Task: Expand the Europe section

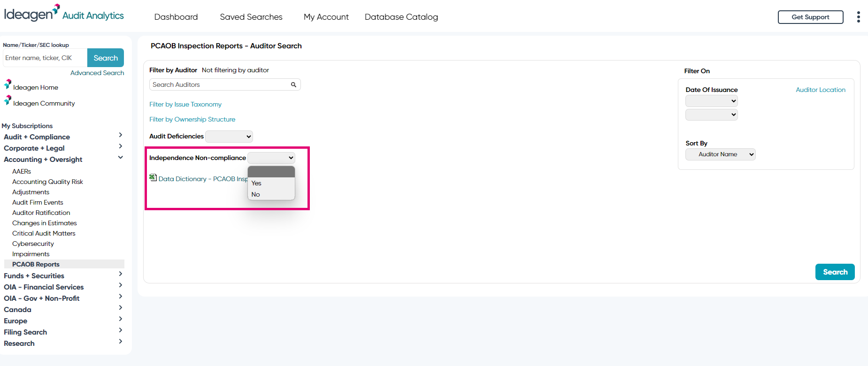Action: click(63, 320)
